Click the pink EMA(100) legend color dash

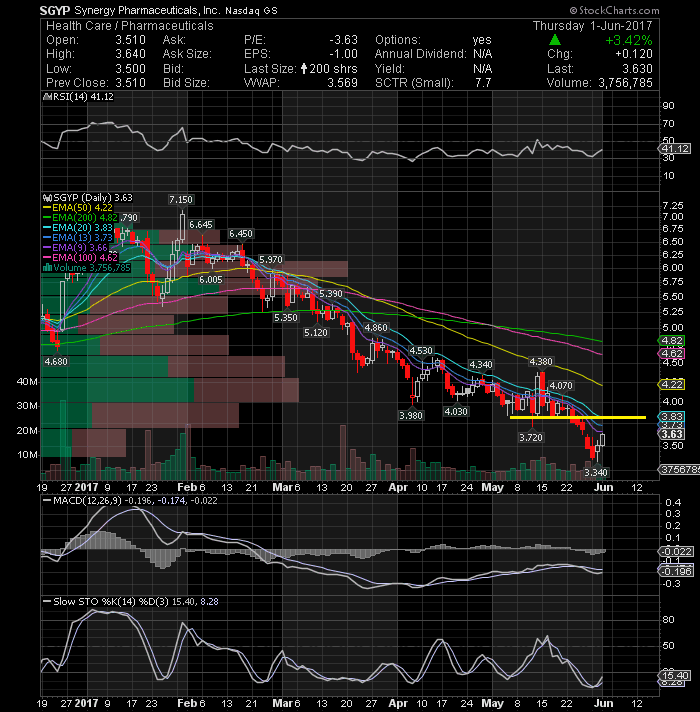click(46, 258)
